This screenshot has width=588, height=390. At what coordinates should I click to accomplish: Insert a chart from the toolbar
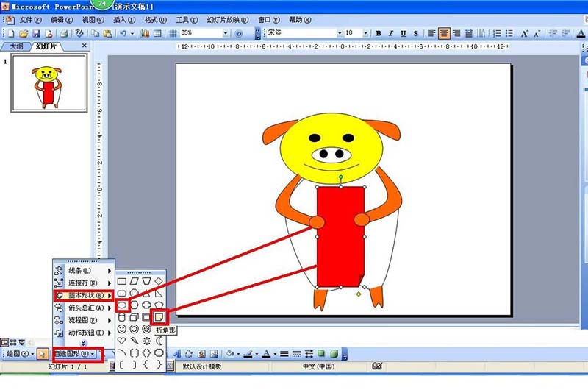pyautogui.click(x=145, y=33)
